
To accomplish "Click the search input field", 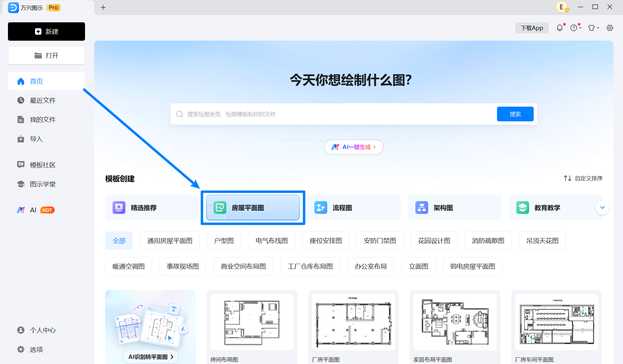I will [333, 114].
